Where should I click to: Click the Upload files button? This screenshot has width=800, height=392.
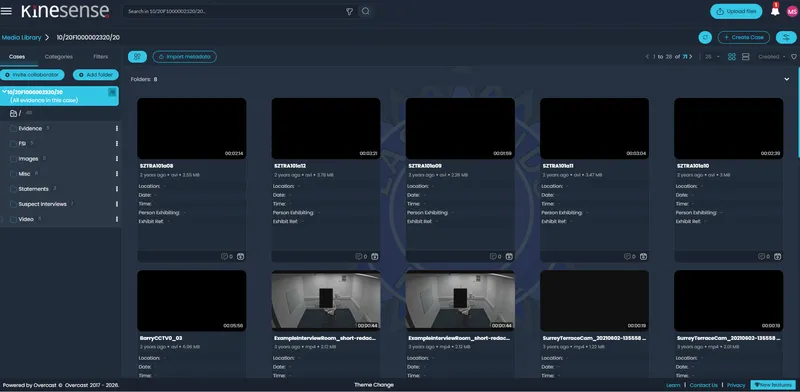736,11
